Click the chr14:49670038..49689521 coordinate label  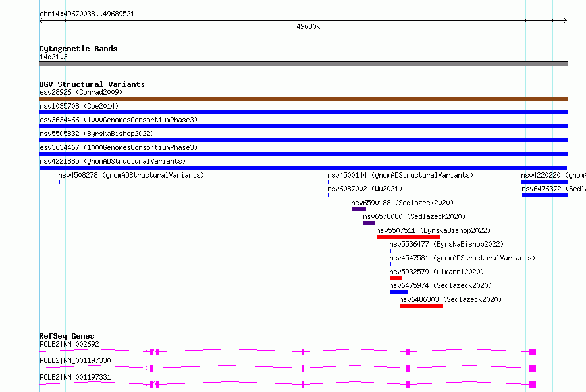(x=87, y=14)
